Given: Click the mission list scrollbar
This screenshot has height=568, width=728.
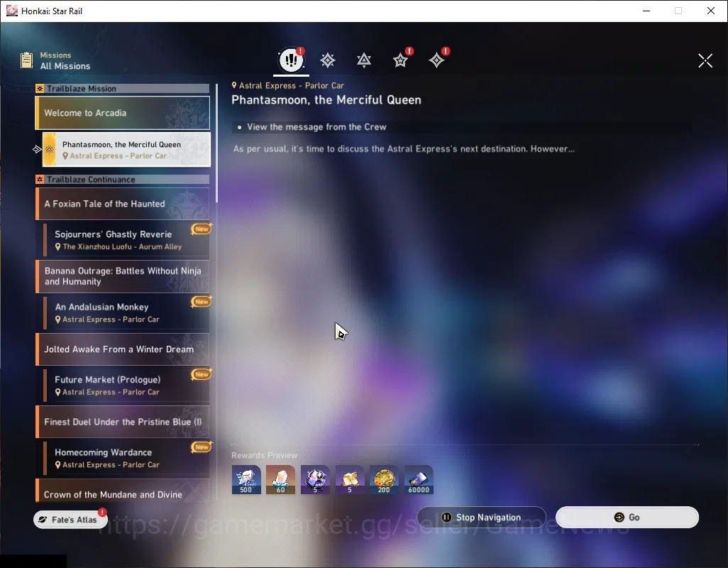Looking at the screenshot, I should [x=216, y=143].
